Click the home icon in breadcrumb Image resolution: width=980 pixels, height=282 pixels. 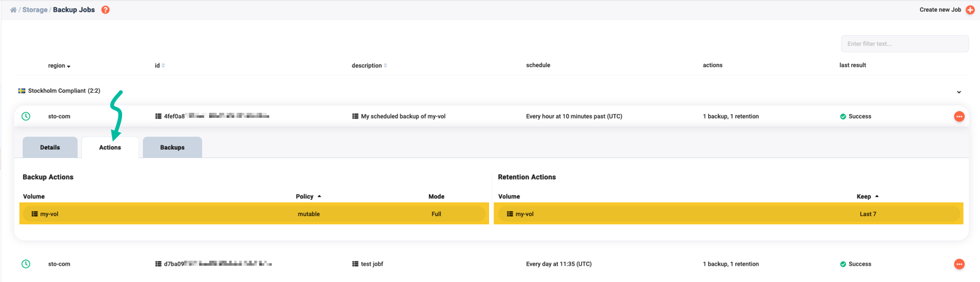tap(13, 10)
